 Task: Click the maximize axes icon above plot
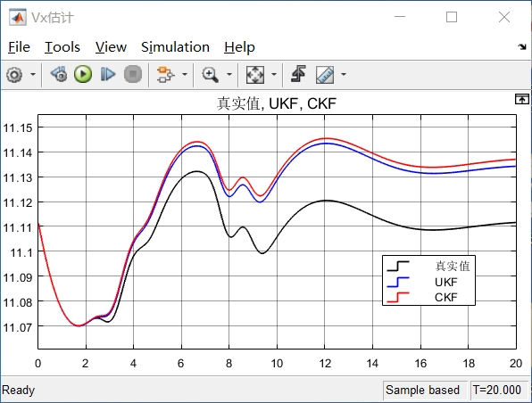pos(522,99)
